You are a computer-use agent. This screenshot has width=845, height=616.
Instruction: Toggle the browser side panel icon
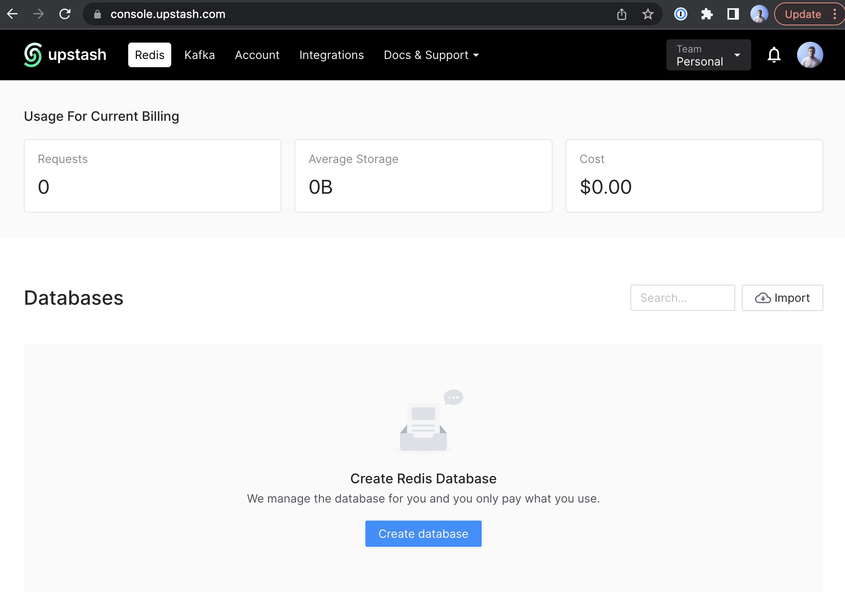[x=733, y=14]
